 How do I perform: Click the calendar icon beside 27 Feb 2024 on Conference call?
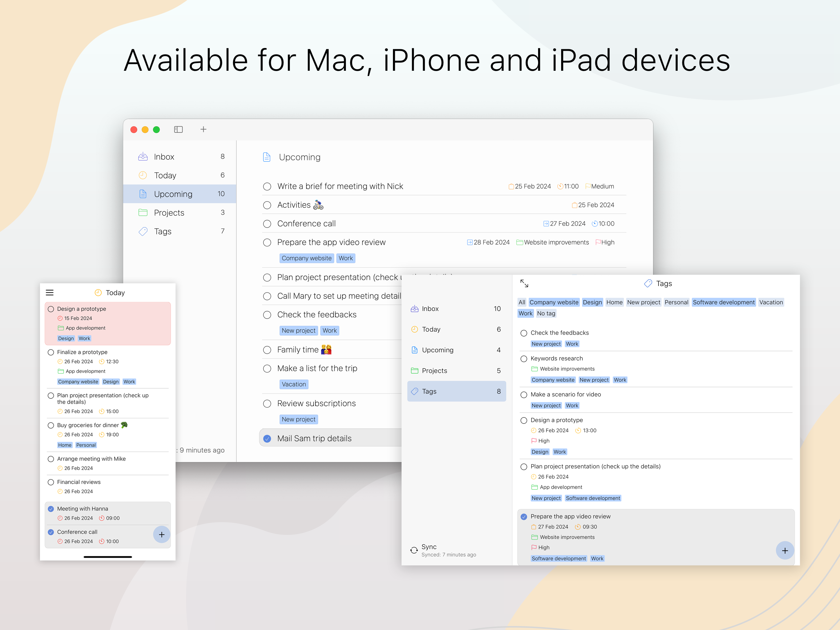[x=546, y=224]
